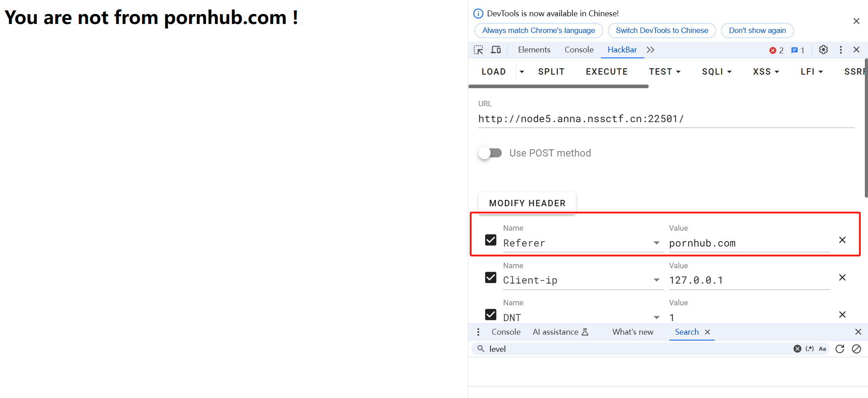868x398 pixels.
Task: Uncheck the Client-ip header checkbox
Action: [491, 277]
